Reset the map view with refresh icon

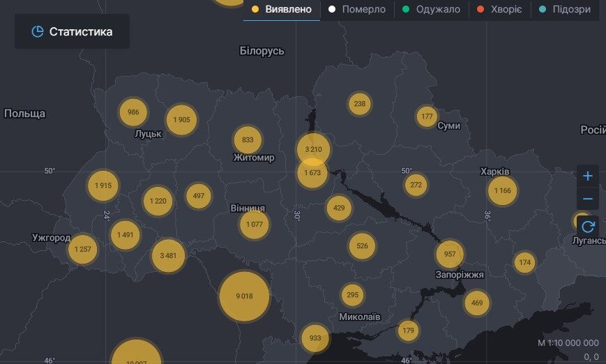[x=587, y=226]
